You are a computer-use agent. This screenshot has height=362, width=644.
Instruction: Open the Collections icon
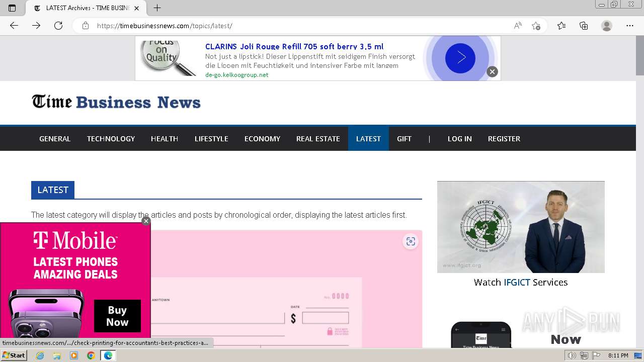(584, 26)
